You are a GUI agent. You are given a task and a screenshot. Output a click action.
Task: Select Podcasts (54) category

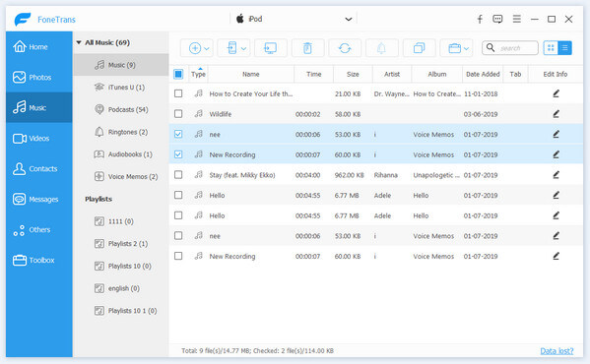tap(121, 109)
